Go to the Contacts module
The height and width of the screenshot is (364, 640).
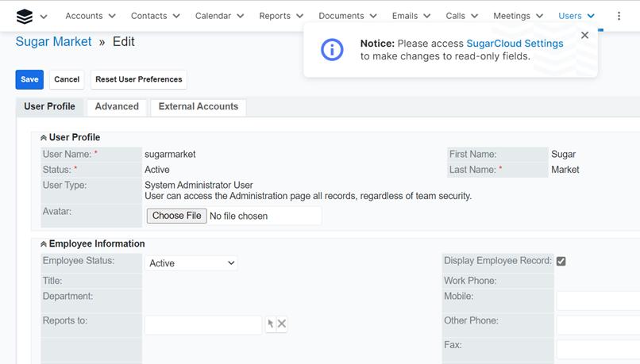tap(149, 16)
